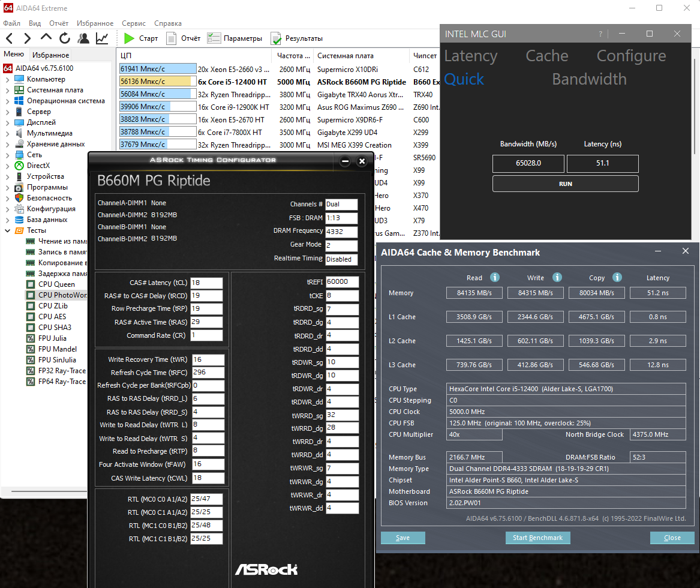Click the tREFI value field

tap(342, 282)
